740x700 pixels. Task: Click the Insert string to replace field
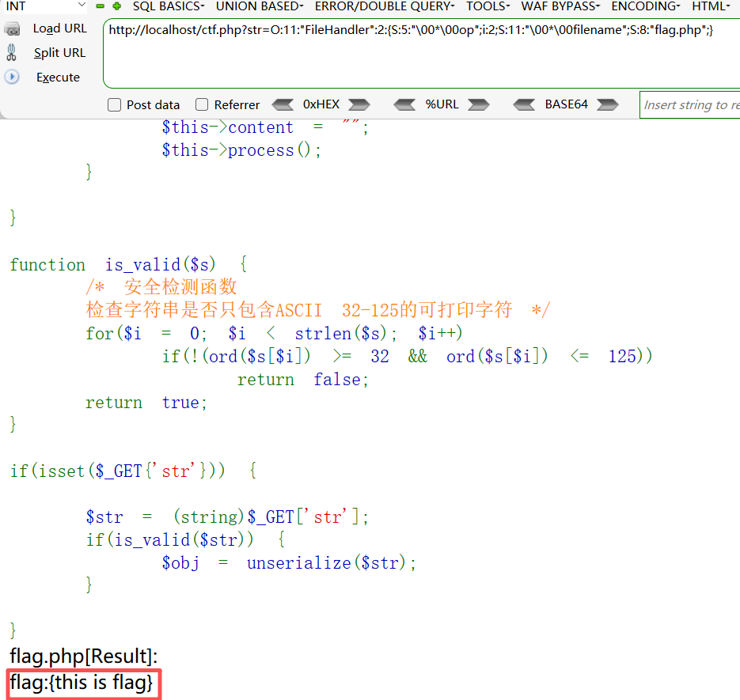pyautogui.click(x=690, y=104)
